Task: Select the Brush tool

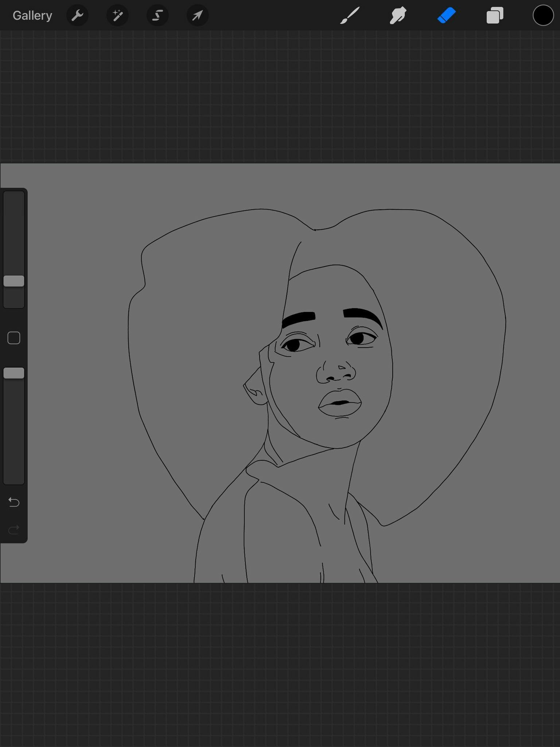Action: (x=350, y=15)
